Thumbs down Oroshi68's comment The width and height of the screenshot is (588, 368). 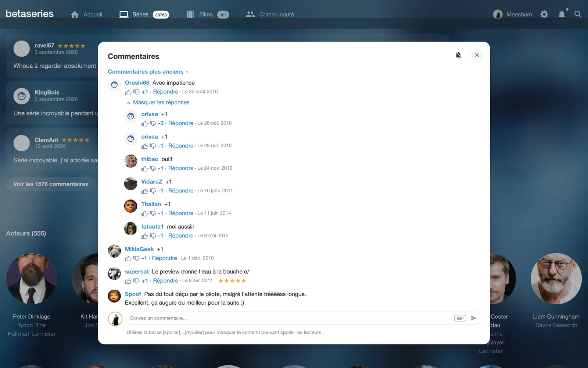tap(136, 92)
